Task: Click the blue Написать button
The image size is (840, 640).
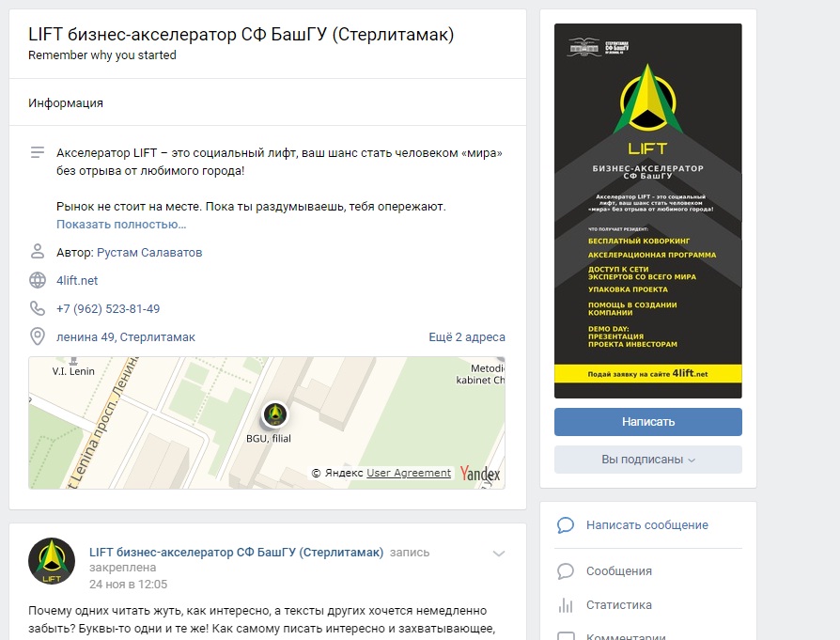Action: click(x=647, y=422)
